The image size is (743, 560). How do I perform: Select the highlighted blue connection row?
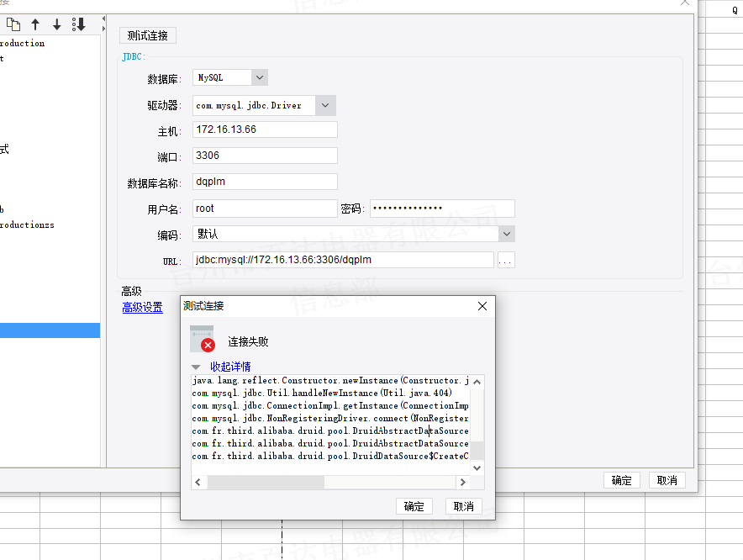[x=50, y=330]
